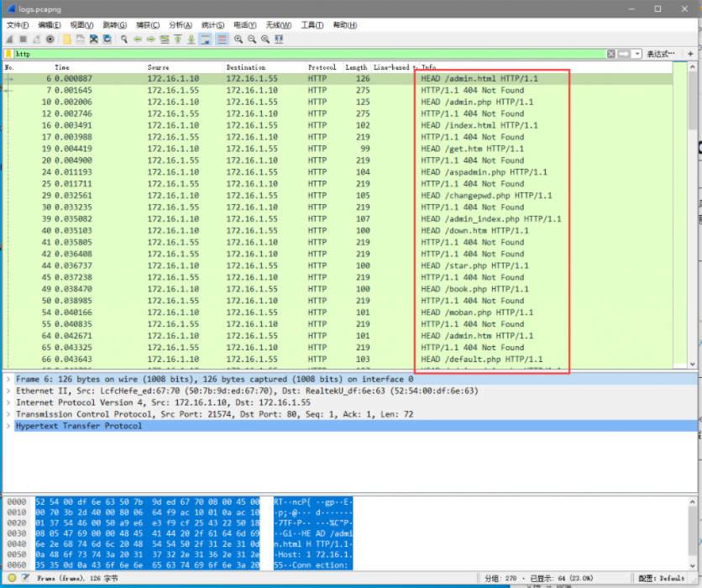Viewport: 702px width, 588px height.
Task: Open the 统计(S) menu
Action: coord(212,25)
